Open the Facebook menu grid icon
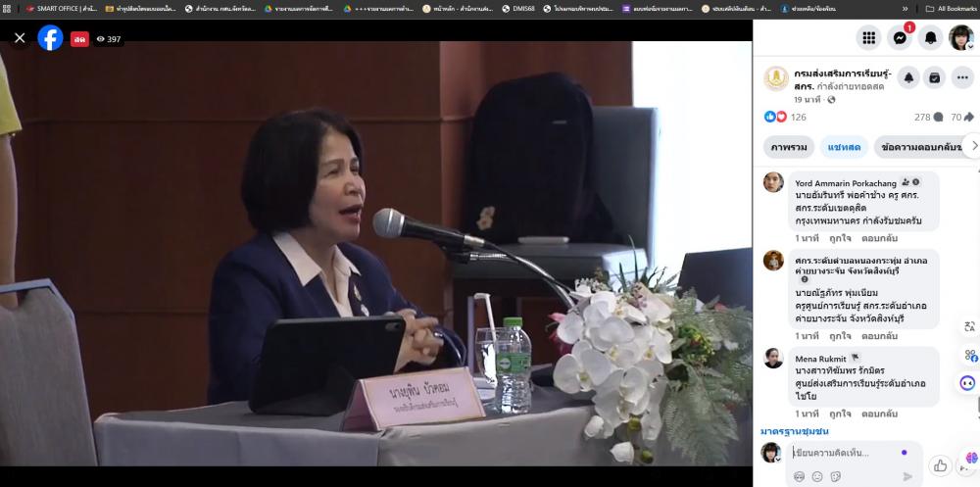The height and width of the screenshot is (487, 980). coord(867,38)
